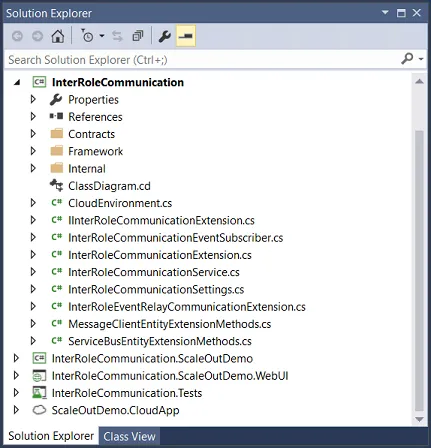This screenshot has height=448, width=431.
Task: Expand the Internal folder
Action: click(33, 168)
